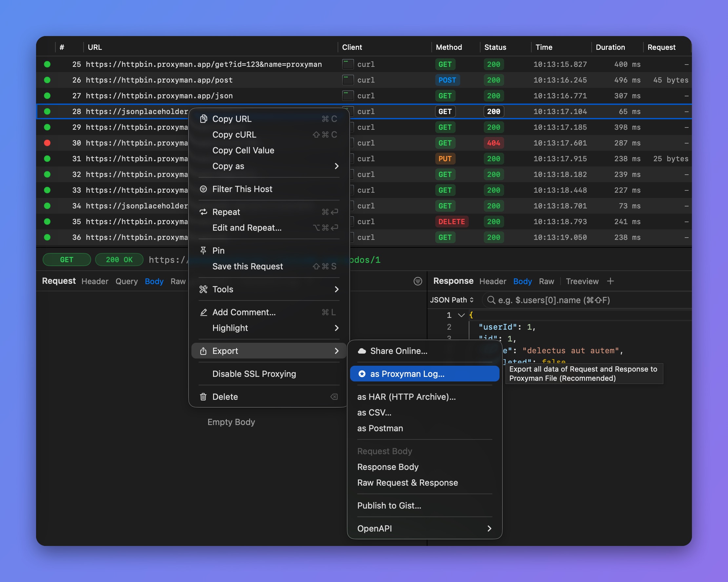Click the 200 OK status badge
The height and width of the screenshot is (582, 728).
[119, 260]
